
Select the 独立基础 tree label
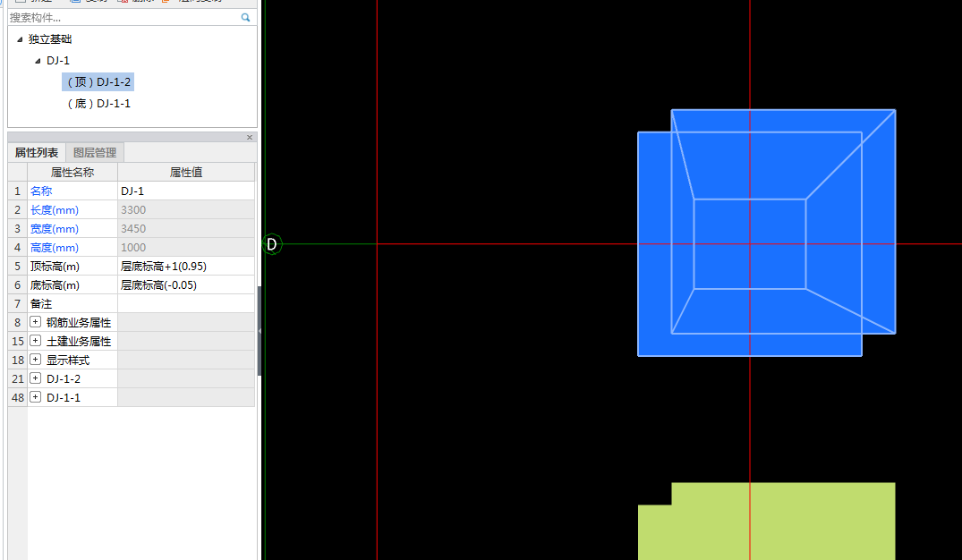50,39
